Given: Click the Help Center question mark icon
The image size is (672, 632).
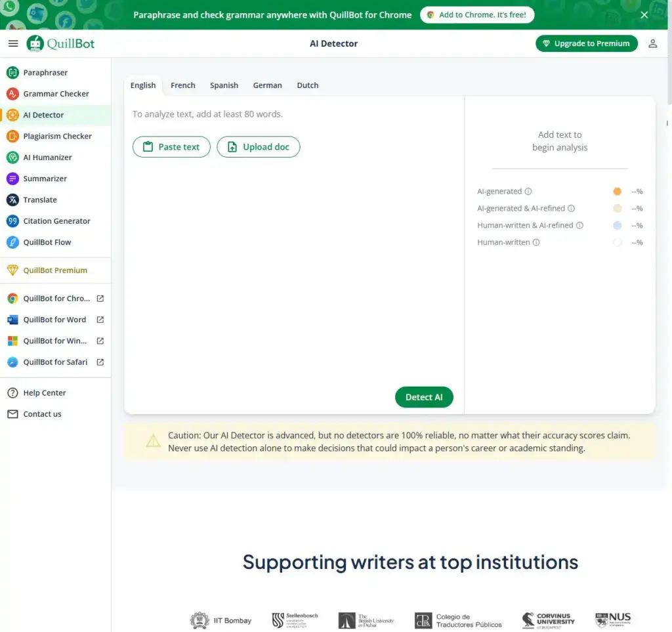Looking at the screenshot, I should 13,392.
